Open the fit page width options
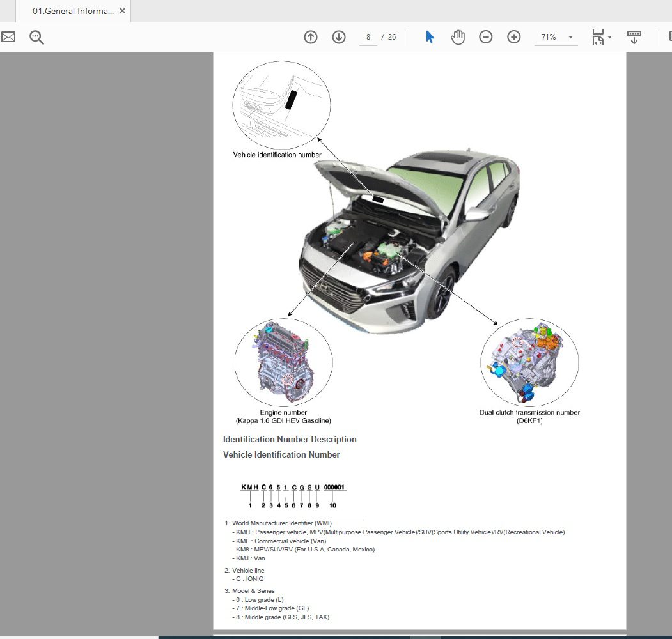This screenshot has width=672, height=639. (x=598, y=37)
